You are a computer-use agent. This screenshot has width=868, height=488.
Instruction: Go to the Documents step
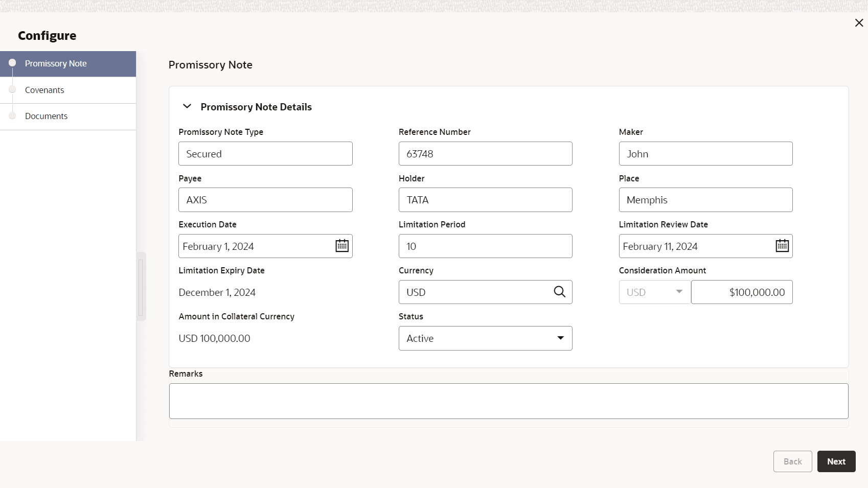[46, 116]
